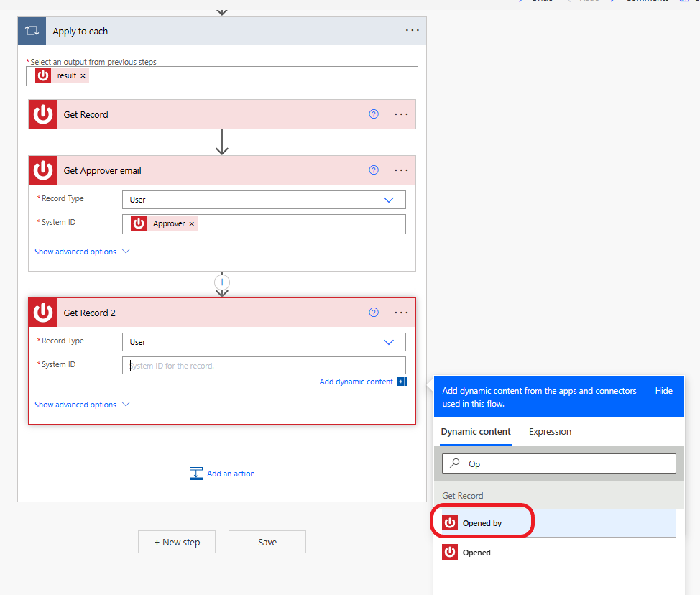The width and height of the screenshot is (700, 595).
Task: Click the New step button
Action: point(177,542)
